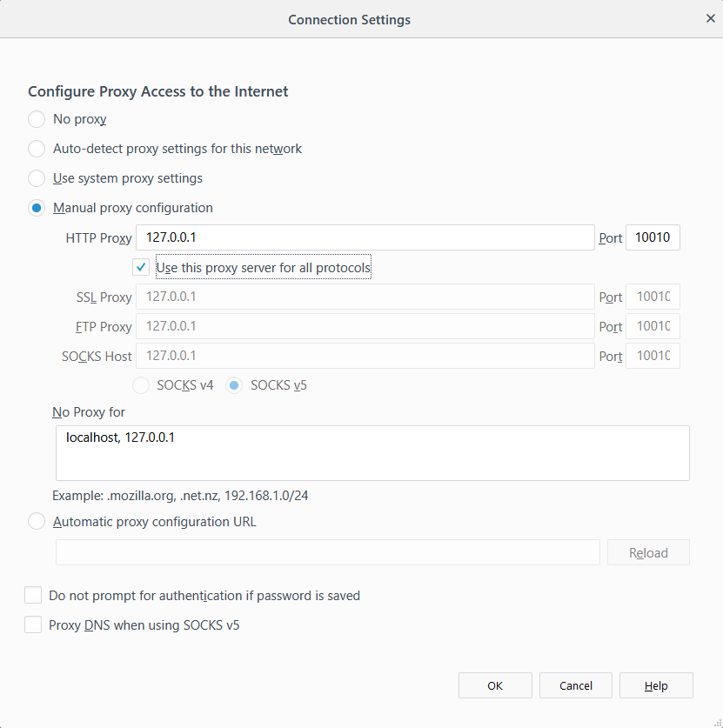This screenshot has height=728, width=723.
Task: Click the automatic configuration URL field
Action: coord(327,552)
